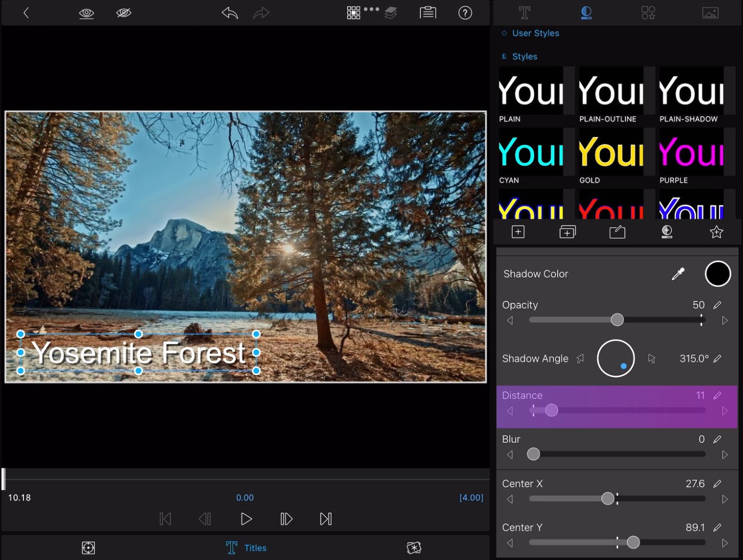The width and height of the screenshot is (743, 560).
Task: Pick shadow color with eyedropper tool
Action: click(678, 274)
